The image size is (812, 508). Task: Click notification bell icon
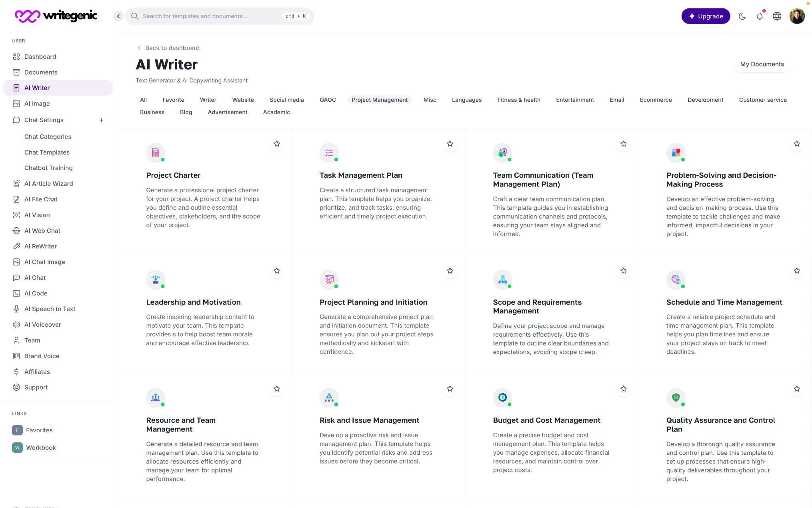point(759,16)
